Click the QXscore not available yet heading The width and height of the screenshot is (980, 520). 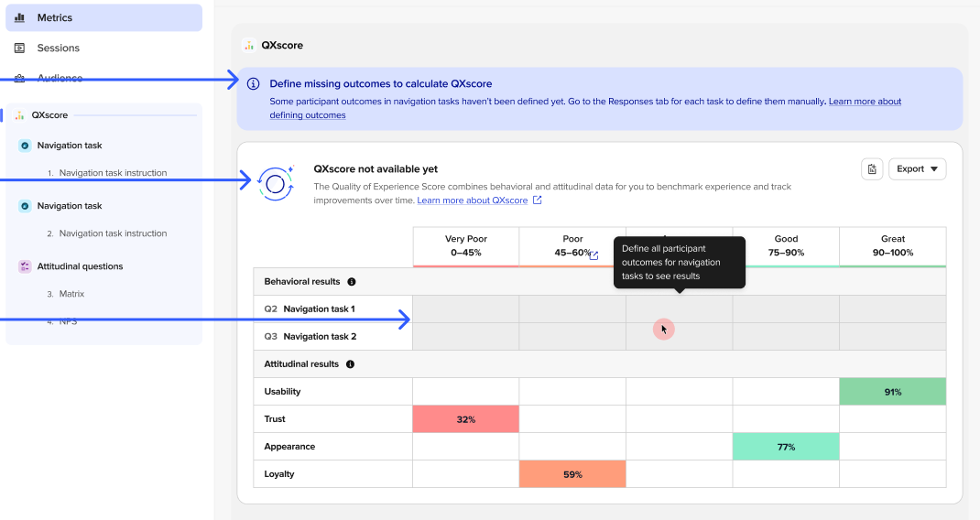tap(376, 169)
